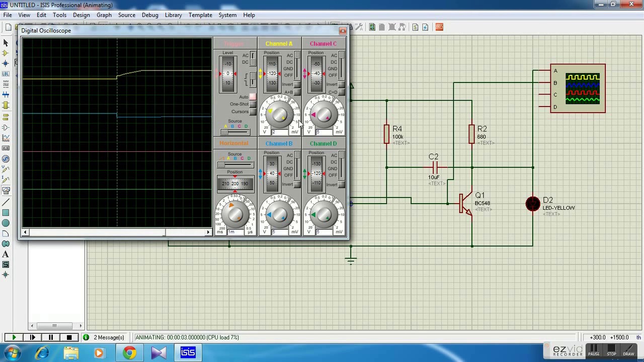This screenshot has height=362, width=644.
Task: Select the Device Pins tool
Action: pos(6,127)
